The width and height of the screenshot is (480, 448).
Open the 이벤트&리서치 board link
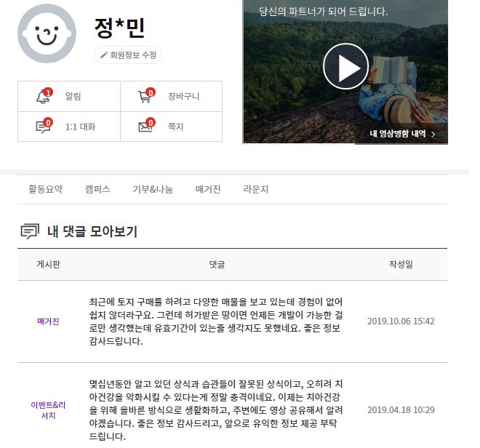coord(48,410)
